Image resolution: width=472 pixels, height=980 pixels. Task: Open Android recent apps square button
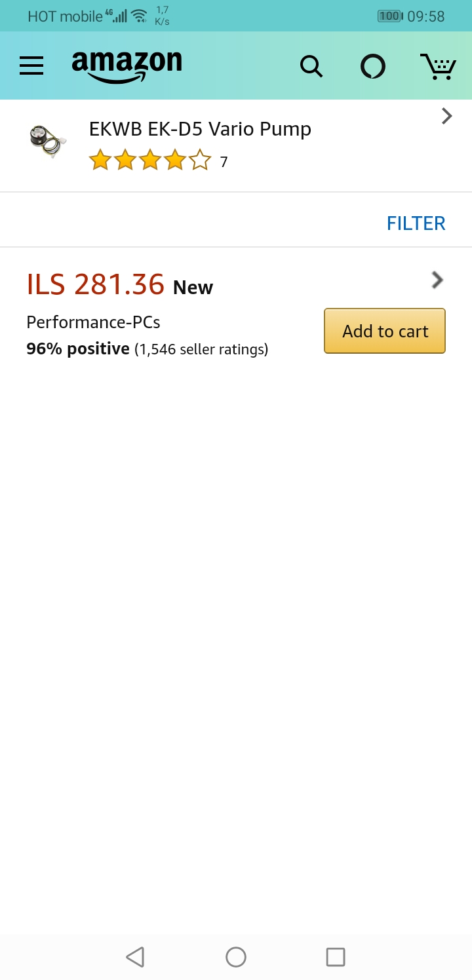pyautogui.click(x=336, y=957)
